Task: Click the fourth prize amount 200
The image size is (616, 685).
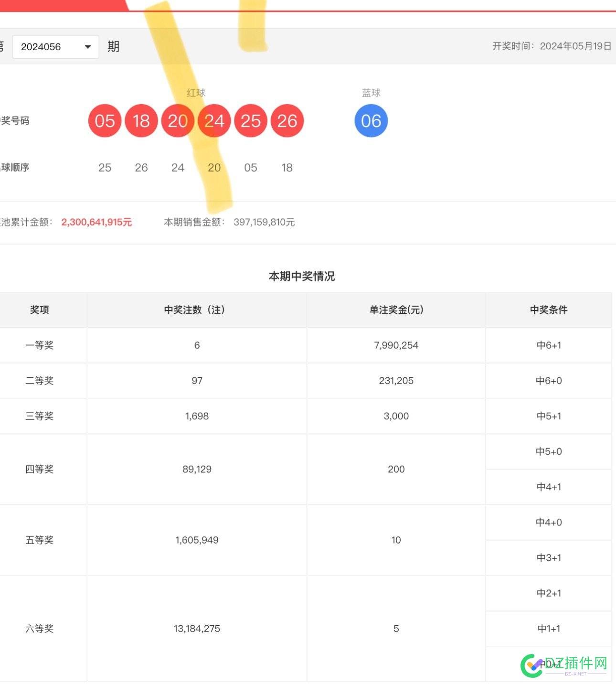Action: [x=396, y=469]
